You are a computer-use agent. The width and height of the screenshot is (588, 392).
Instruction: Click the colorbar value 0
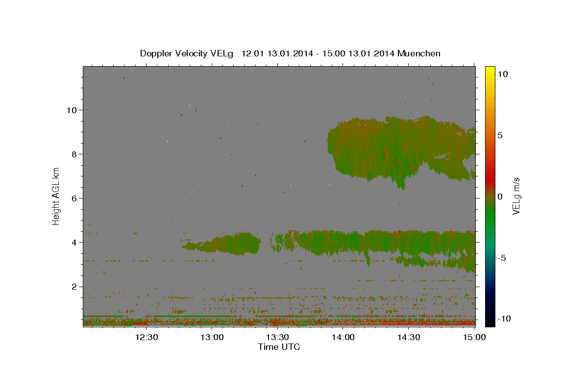[x=500, y=196]
